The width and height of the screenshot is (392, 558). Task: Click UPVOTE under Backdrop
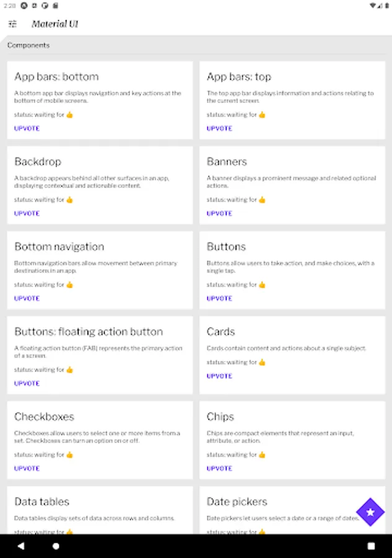pos(27,213)
